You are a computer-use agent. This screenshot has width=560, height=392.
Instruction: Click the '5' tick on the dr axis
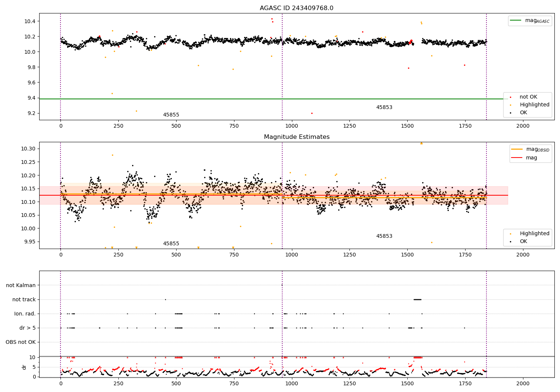[34, 367]
